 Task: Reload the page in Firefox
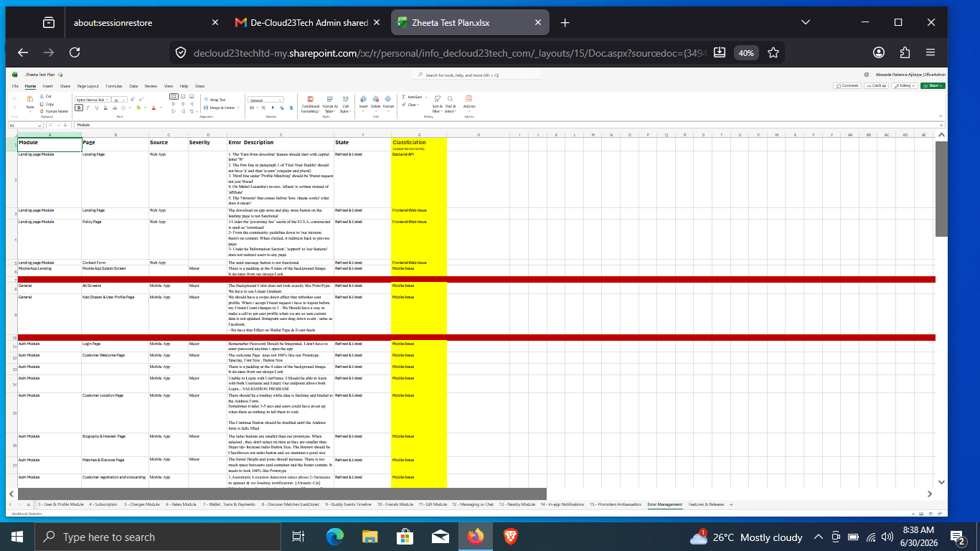pos(75,52)
